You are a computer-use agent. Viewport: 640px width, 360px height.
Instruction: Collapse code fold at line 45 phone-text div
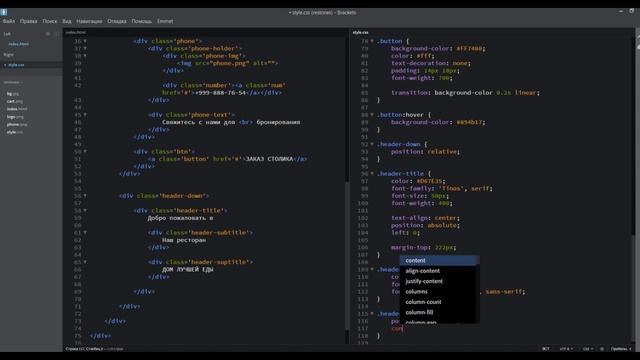coord(85,115)
